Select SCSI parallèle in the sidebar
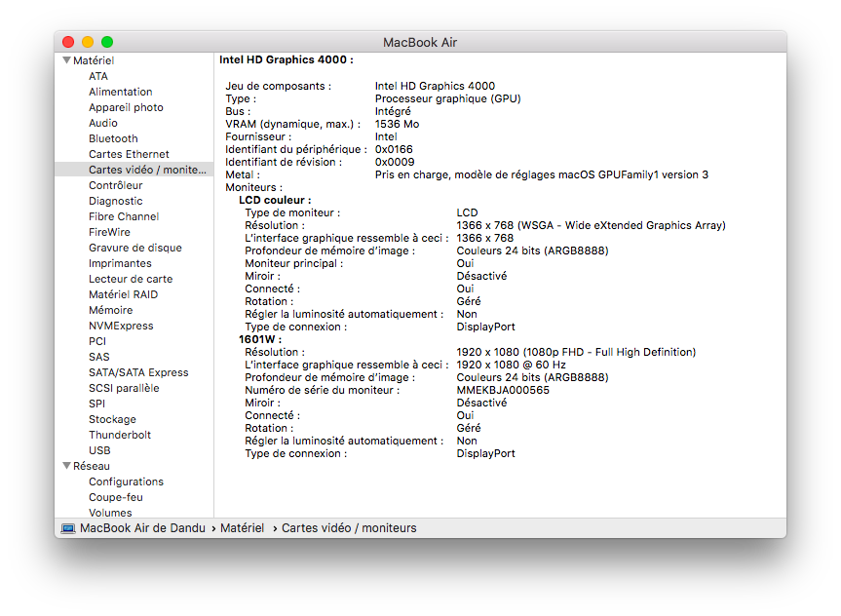The height and width of the screenshot is (616, 841). tap(124, 387)
